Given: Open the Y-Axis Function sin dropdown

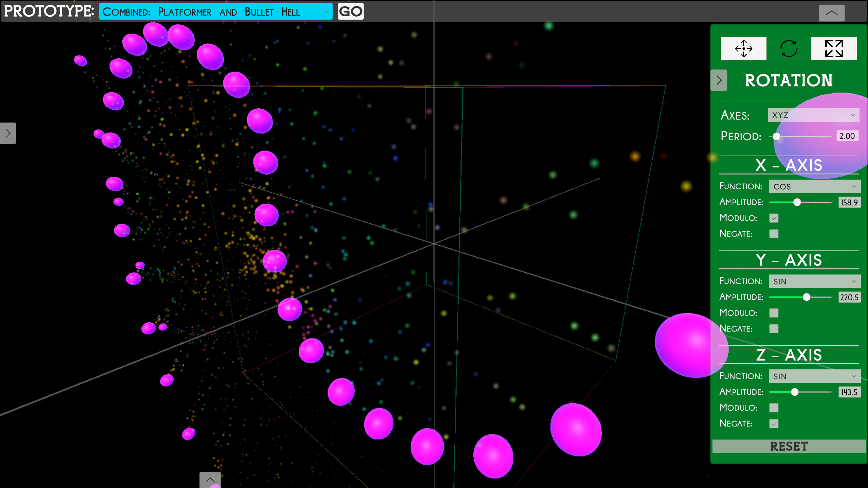Looking at the screenshot, I should click(x=814, y=281).
